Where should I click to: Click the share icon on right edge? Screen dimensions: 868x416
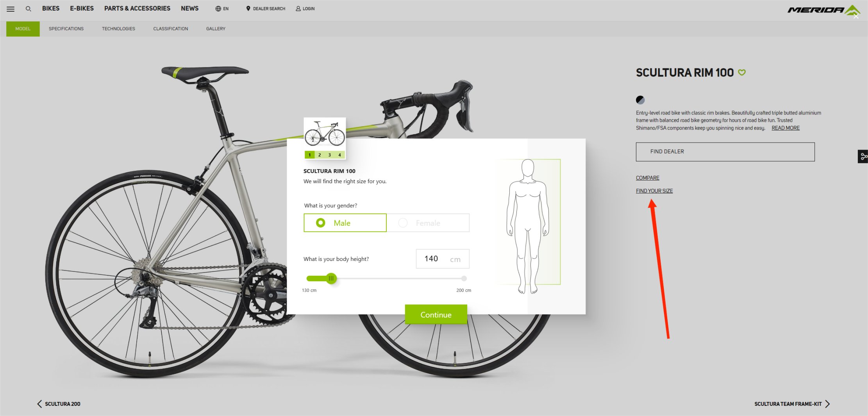863,156
